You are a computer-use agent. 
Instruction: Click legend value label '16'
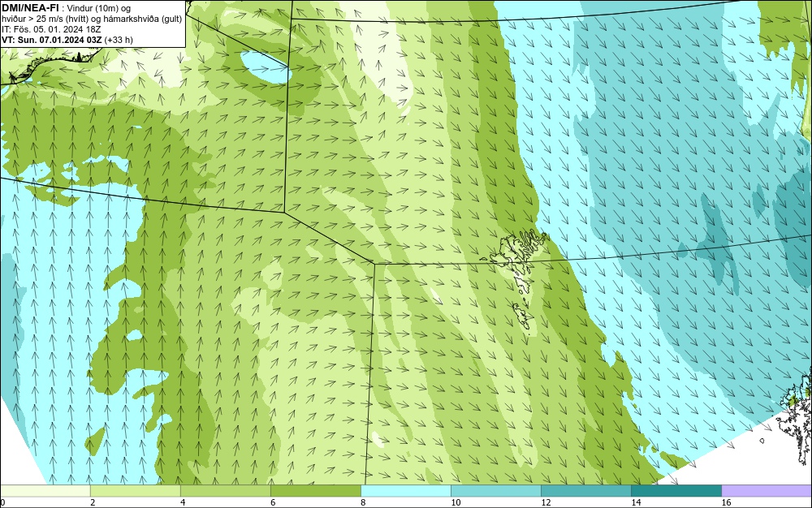[726, 502]
